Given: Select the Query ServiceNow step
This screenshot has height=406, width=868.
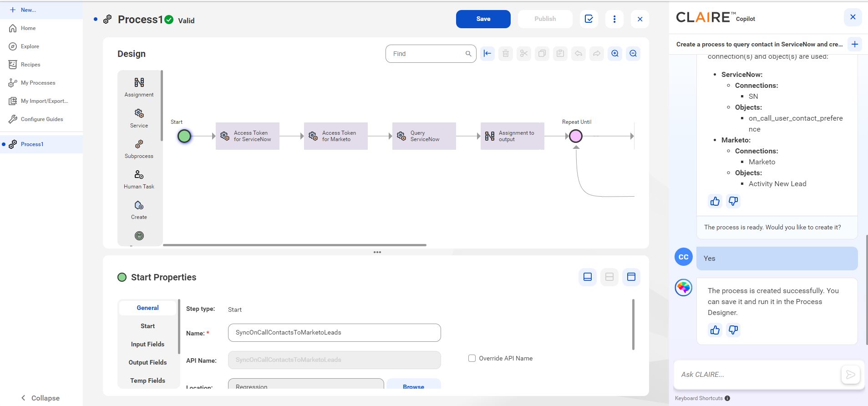Looking at the screenshot, I should (x=424, y=136).
